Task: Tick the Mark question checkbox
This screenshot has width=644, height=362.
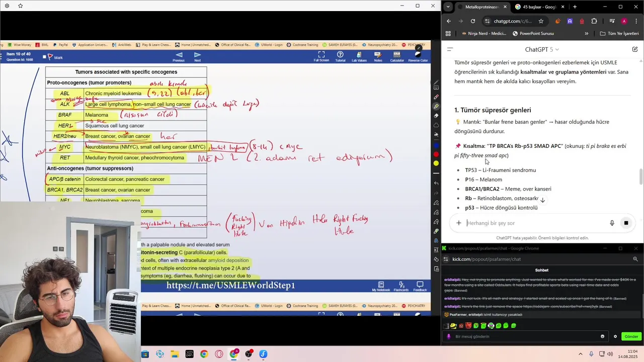Action: (x=44, y=57)
